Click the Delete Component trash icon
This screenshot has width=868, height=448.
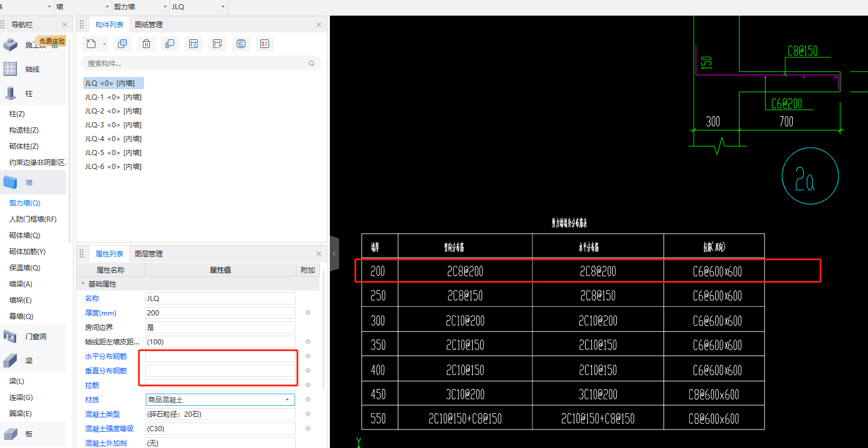pyautogui.click(x=146, y=44)
